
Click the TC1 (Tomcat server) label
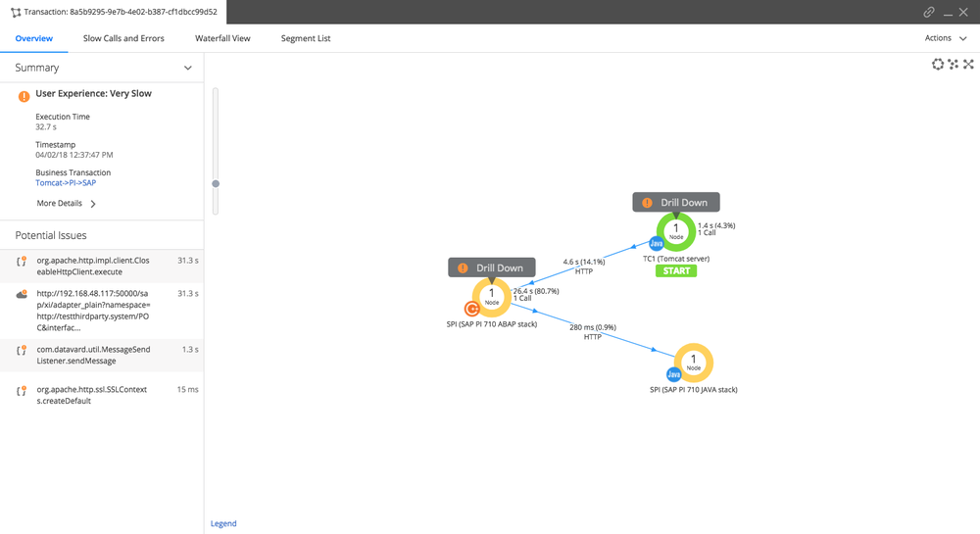[x=676, y=259]
